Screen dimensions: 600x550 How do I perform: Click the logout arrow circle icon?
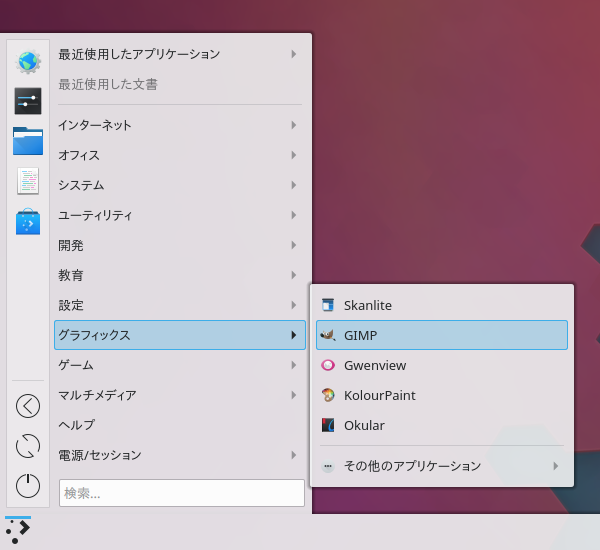click(28, 406)
